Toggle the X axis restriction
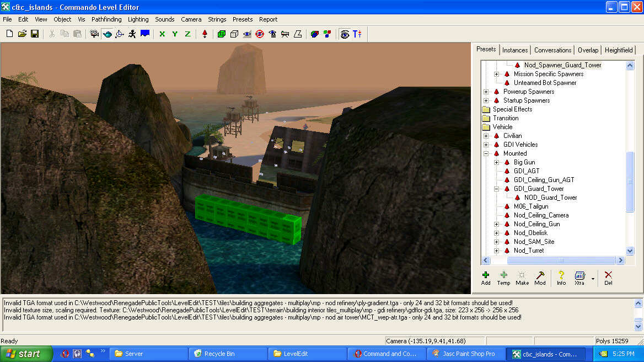The width and height of the screenshot is (644, 362). click(162, 34)
